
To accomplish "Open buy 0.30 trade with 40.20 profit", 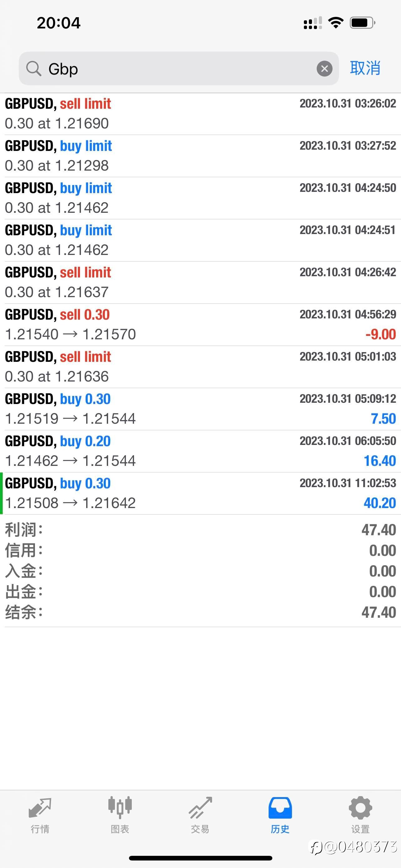I will pyautogui.click(x=200, y=493).
